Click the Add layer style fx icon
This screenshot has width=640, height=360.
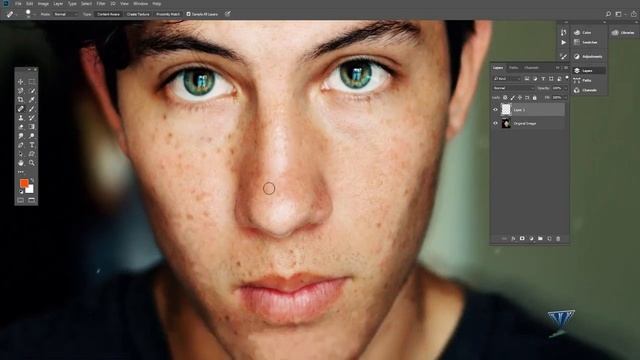(x=513, y=238)
